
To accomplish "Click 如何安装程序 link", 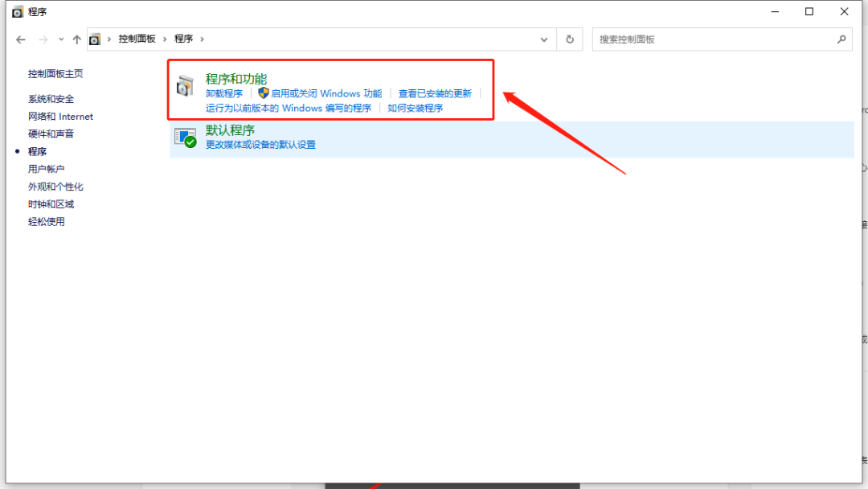I will (416, 108).
